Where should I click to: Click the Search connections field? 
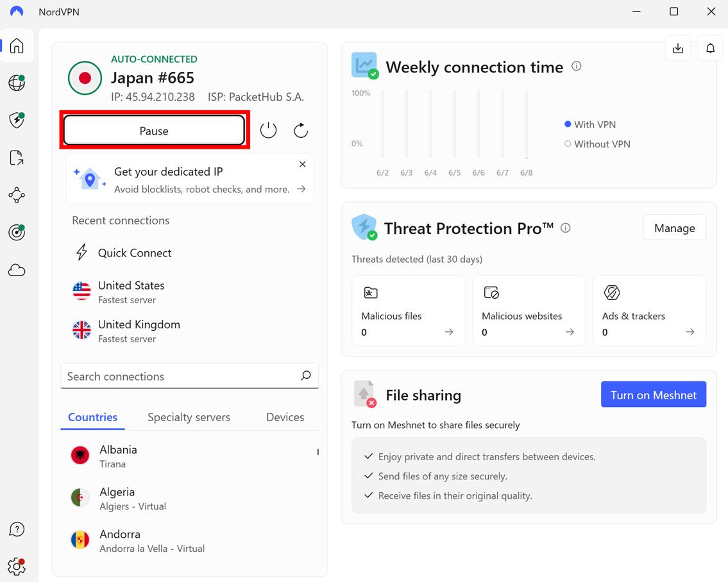pyautogui.click(x=189, y=376)
